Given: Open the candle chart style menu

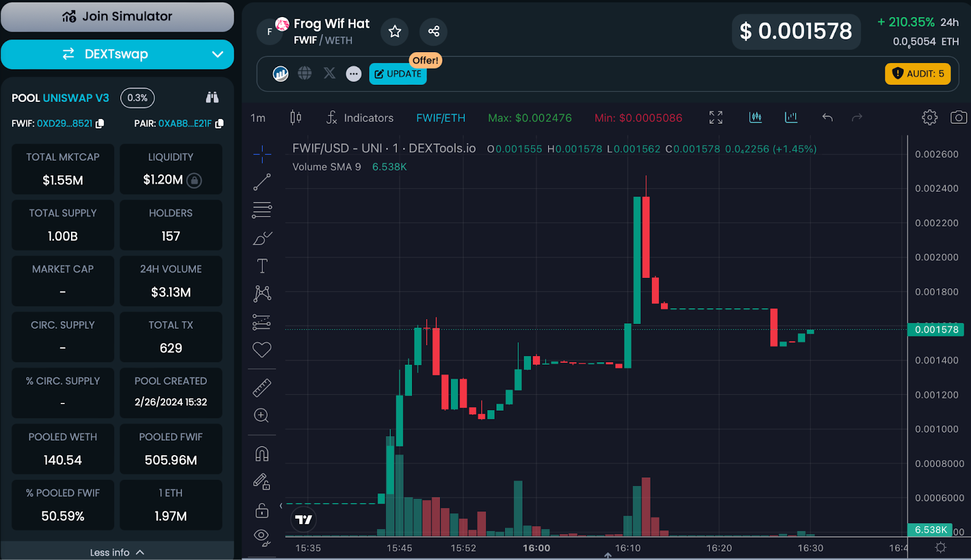Looking at the screenshot, I should pos(296,118).
